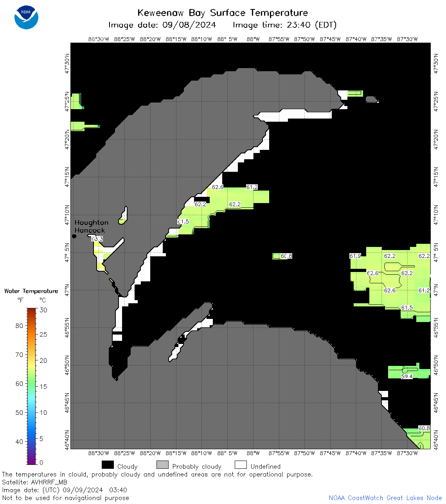Click the cloud-area temperature disclaimer sentence
This screenshot has height=504, width=446.
[x=157, y=474]
